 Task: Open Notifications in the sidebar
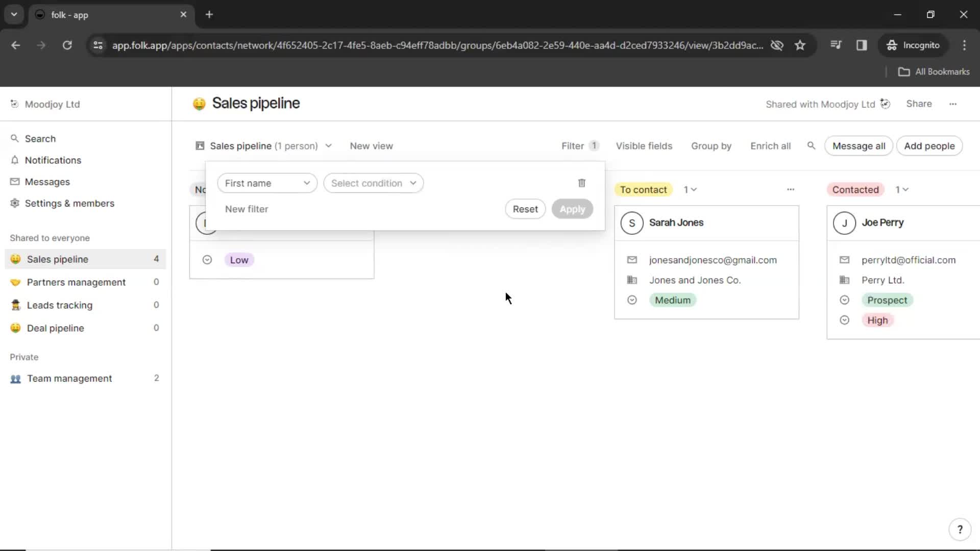[53, 160]
